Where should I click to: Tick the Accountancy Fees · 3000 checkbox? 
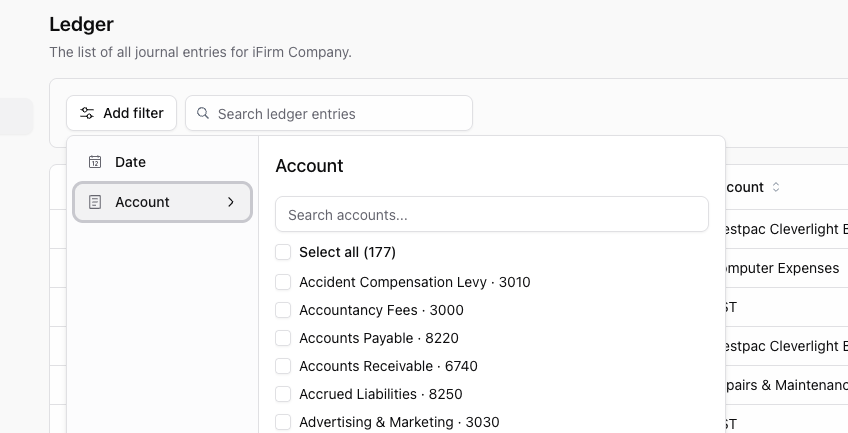283,310
